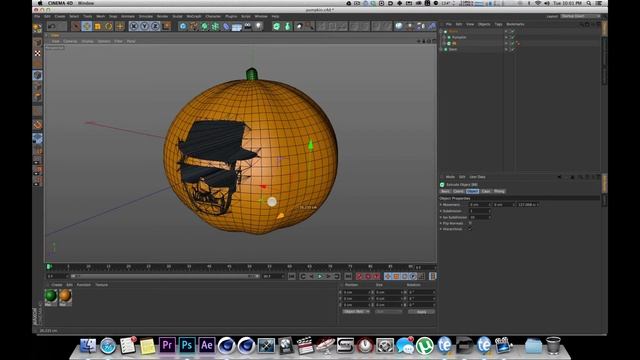640x360 pixels.
Task: Toggle the Pumpkin object's enable checkmark
Action: 512,37
